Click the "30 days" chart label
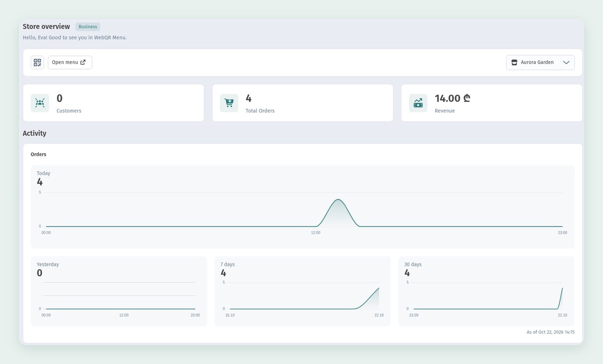The image size is (603, 364). [413, 265]
